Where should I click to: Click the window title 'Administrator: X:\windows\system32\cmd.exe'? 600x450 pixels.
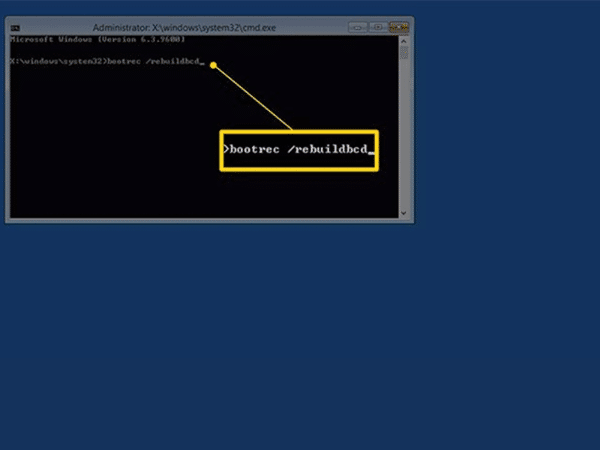[184, 28]
